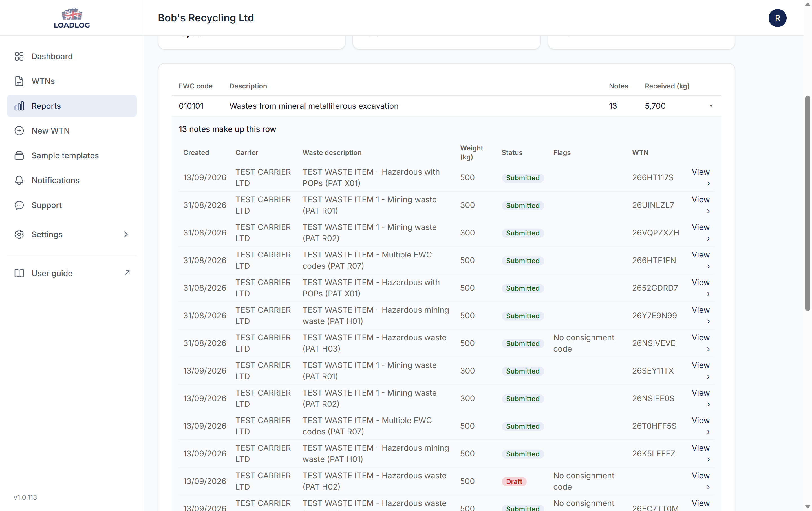Click the EWC code column header
This screenshot has height=511, width=812.
(x=196, y=86)
